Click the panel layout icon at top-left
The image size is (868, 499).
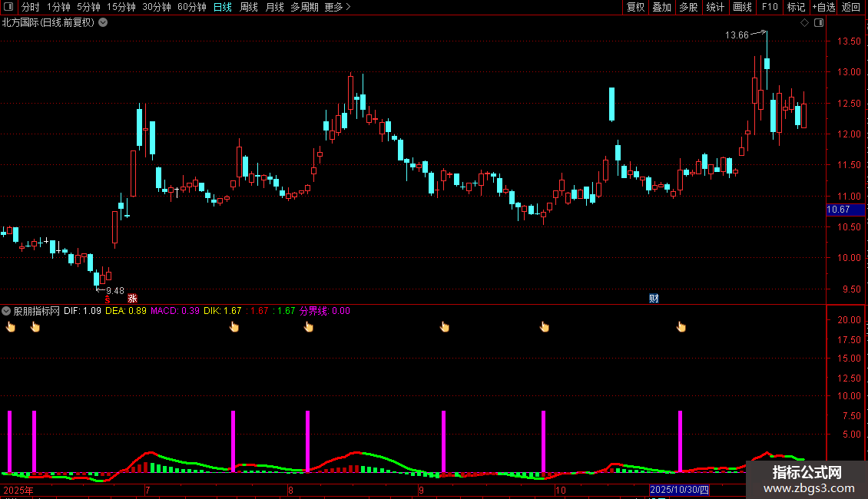(x=8, y=7)
